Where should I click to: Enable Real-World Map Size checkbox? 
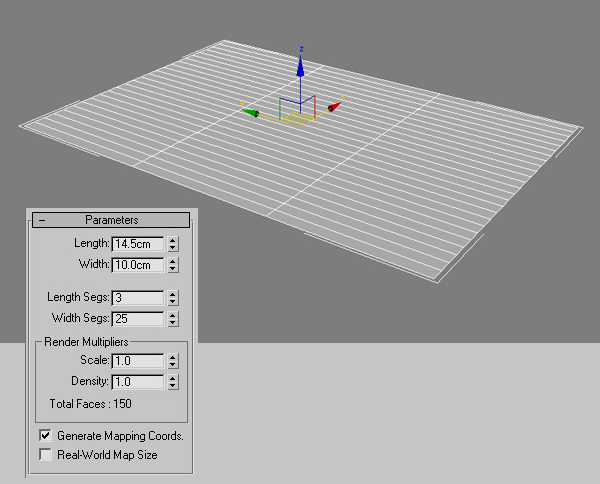tap(45, 455)
